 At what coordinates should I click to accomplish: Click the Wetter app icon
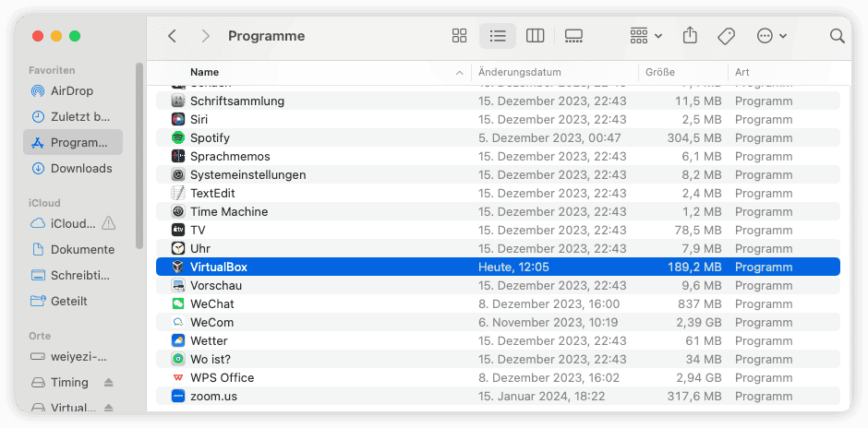(177, 340)
